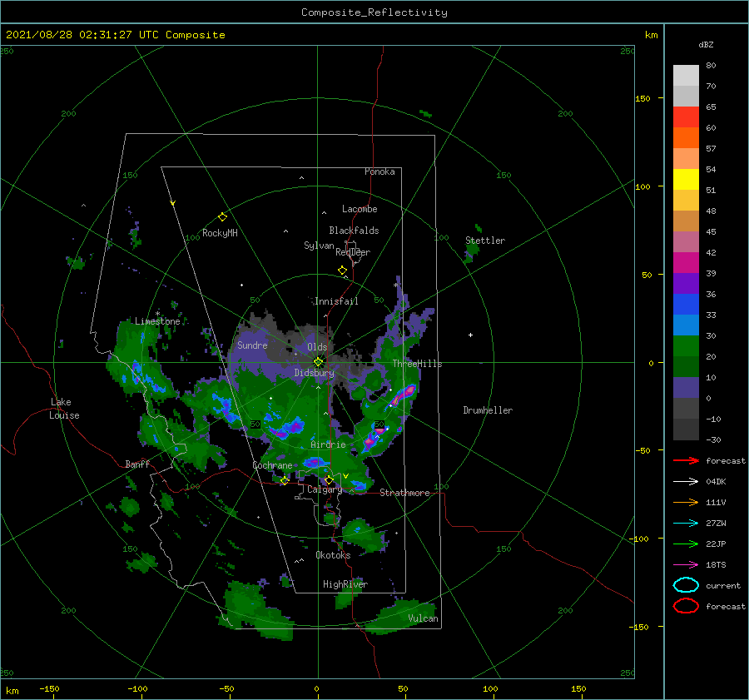Screen dimensions: 749x700
Task: Click the red forecast arrow in legend
Action: pyautogui.click(x=687, y=460)
